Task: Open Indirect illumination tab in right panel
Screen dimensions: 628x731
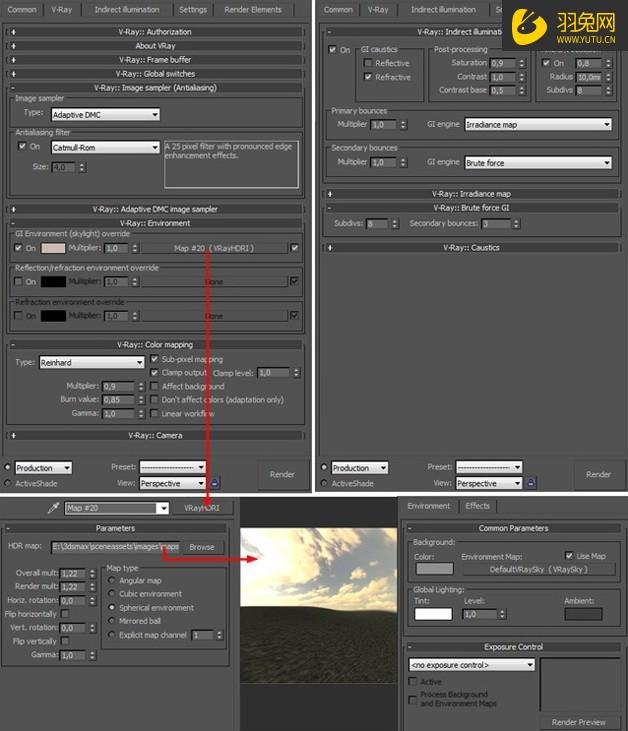Action: pos(443,9)
